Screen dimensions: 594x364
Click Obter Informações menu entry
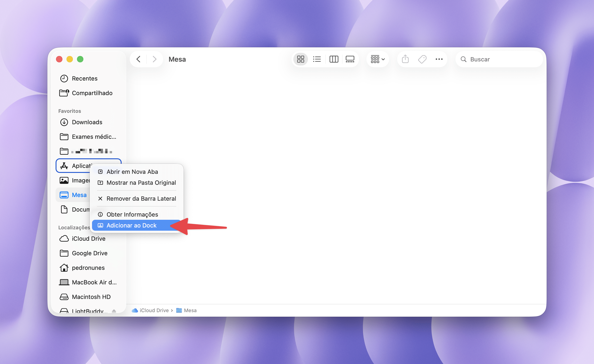click(x=132, y=215)
